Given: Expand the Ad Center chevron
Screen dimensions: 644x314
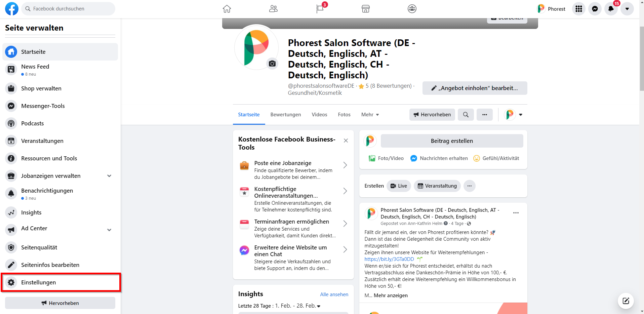Looking at the screenshot, I should coord(109,230).
